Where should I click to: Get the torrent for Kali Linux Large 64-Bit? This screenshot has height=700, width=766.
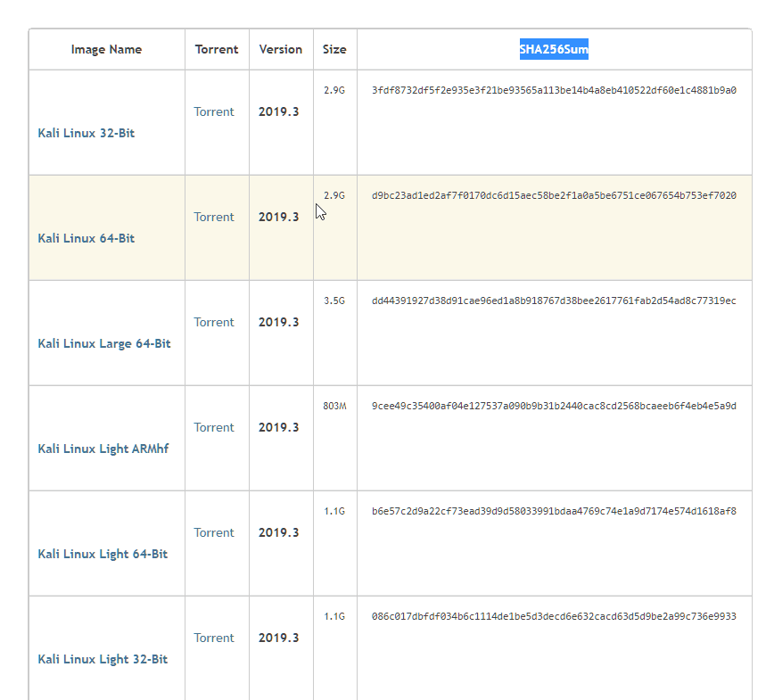tap(214, 322)
